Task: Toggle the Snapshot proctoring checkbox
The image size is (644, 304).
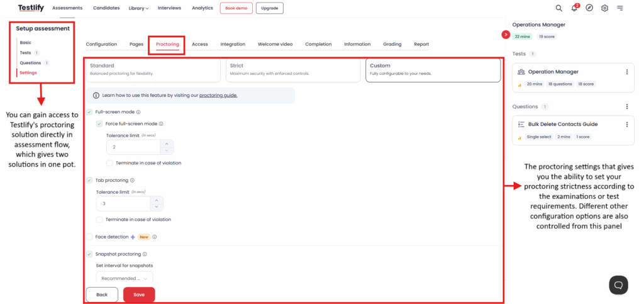Action: point(89,254)
